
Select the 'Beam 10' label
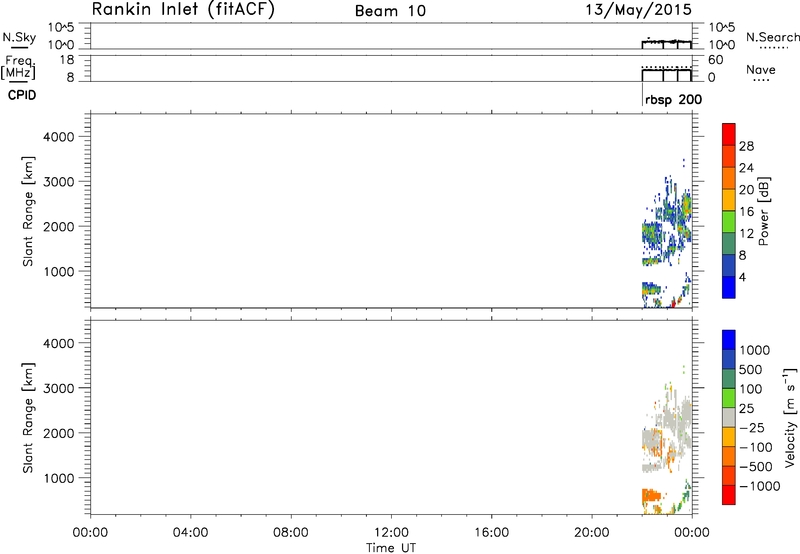[390, 11]
